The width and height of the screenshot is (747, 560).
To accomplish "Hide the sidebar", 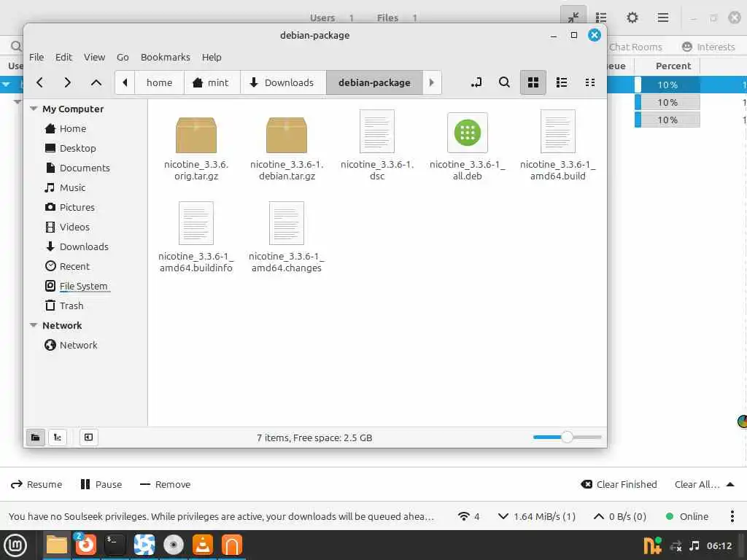I will (x=88, y=437).
